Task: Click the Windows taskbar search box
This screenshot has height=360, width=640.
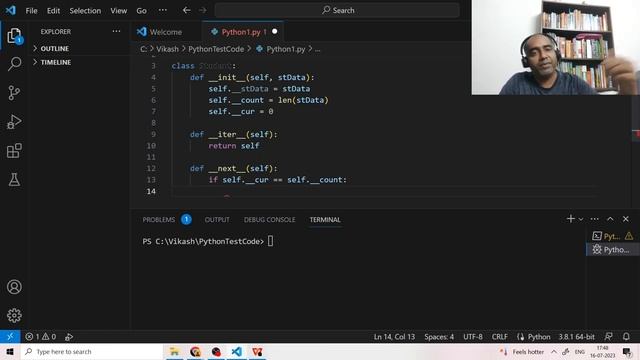Action: point(92,351)
